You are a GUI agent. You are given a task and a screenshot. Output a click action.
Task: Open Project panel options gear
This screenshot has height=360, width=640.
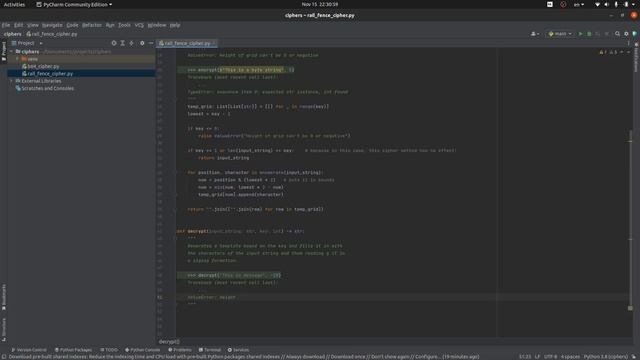[142, 43]
